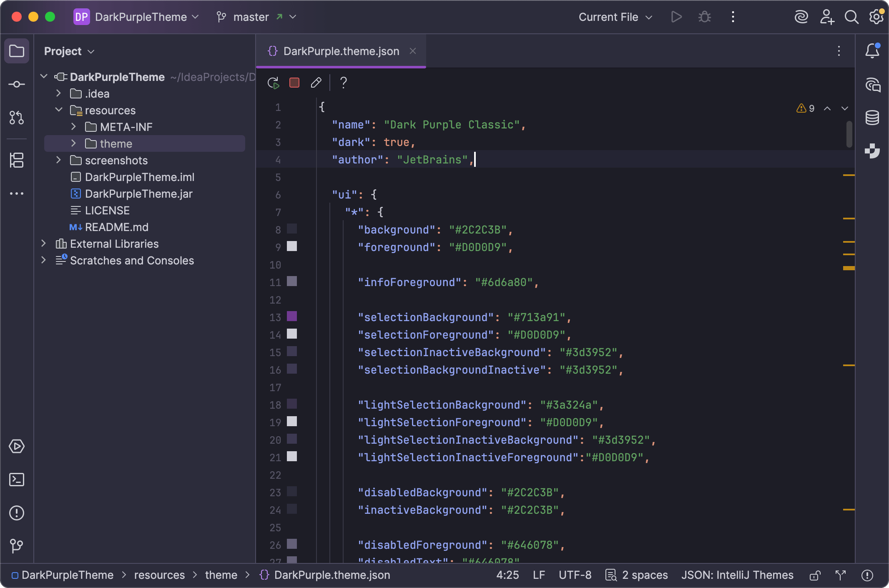
Task: Click the warnings counter showing 9
Action: click(806, 108)
